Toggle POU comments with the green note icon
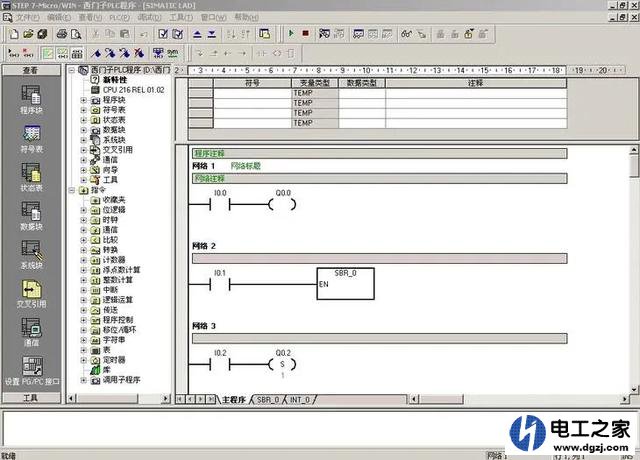The height and width of the screenshot is (460, 640). click(48, 53)
